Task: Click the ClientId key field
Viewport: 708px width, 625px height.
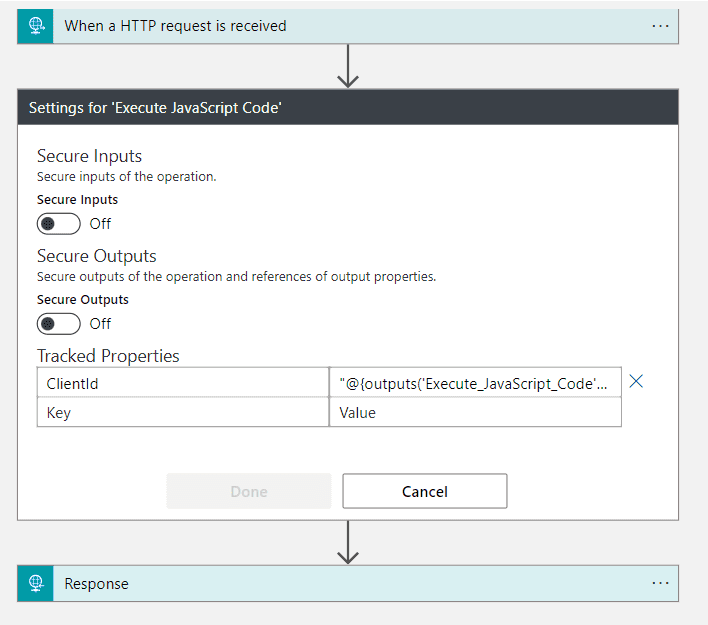Action: (183, 383)
